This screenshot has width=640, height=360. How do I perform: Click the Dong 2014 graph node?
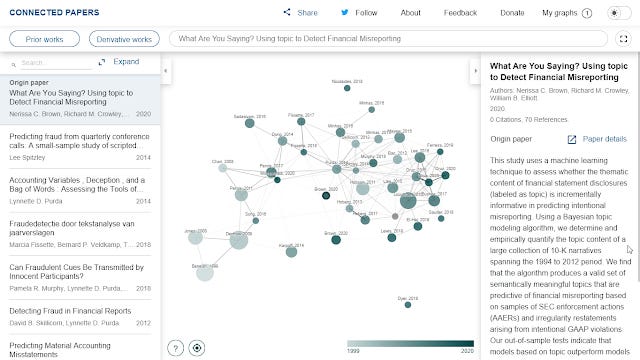coord(282,141)
